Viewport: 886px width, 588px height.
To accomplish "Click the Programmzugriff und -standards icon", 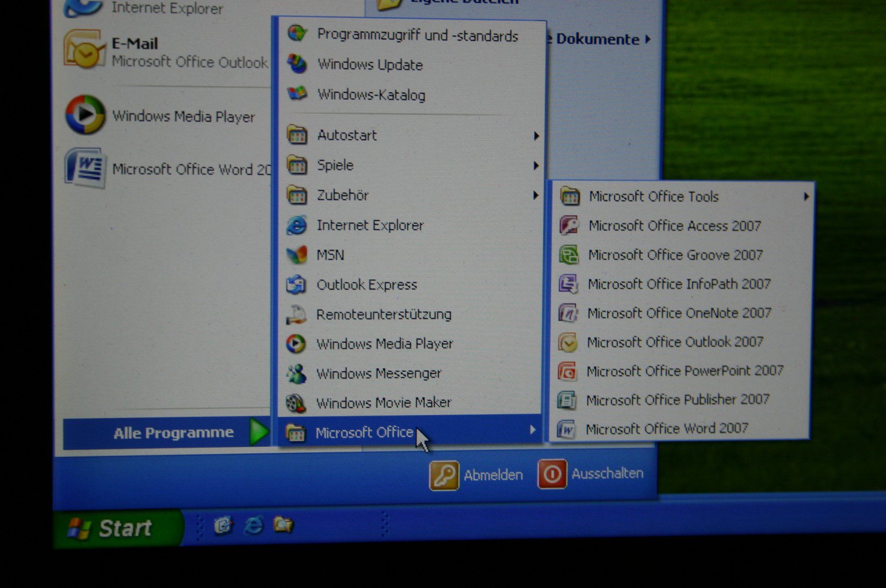I will [x=297, y=34].
